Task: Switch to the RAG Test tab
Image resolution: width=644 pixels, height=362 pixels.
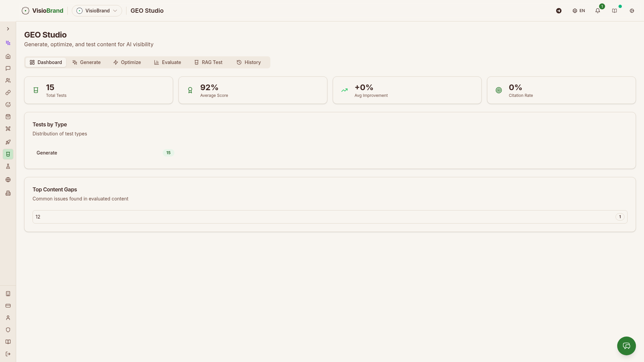Action: pyautogui.click(x=208, y=62)
